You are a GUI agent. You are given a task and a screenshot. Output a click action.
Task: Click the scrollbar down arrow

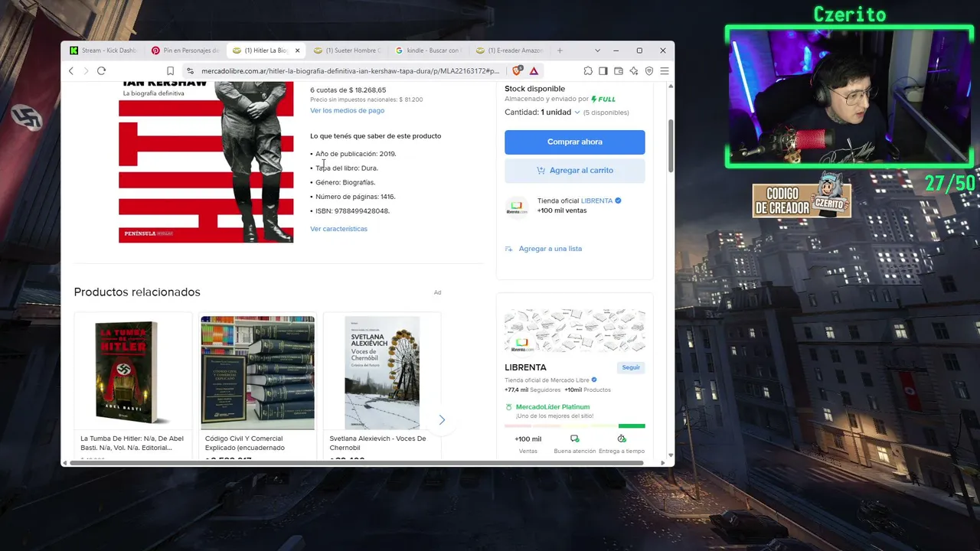(671, 455)
